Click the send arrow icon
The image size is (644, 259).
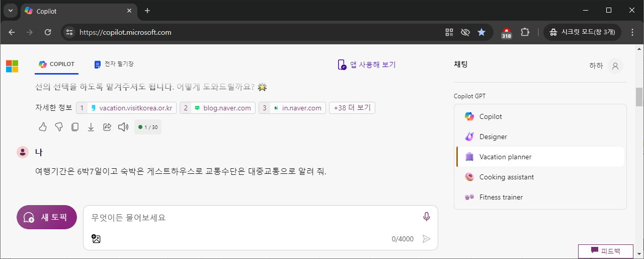(427, 239)
